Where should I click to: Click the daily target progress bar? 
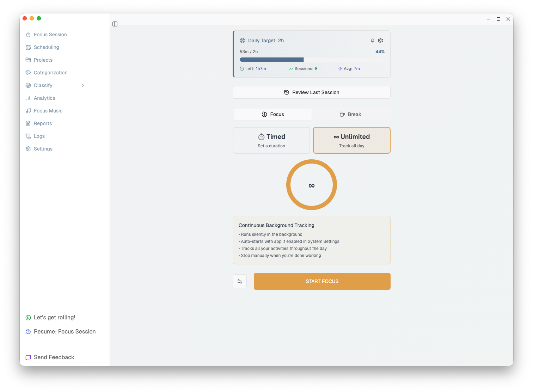pos(312,60)
